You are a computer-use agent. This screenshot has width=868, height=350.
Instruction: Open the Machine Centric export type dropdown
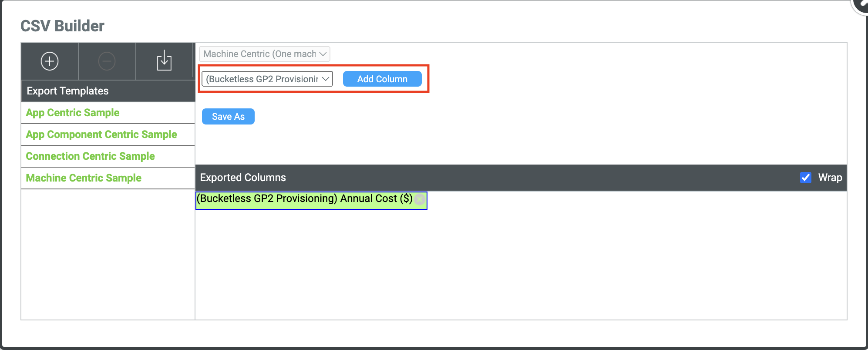(265, 54)
